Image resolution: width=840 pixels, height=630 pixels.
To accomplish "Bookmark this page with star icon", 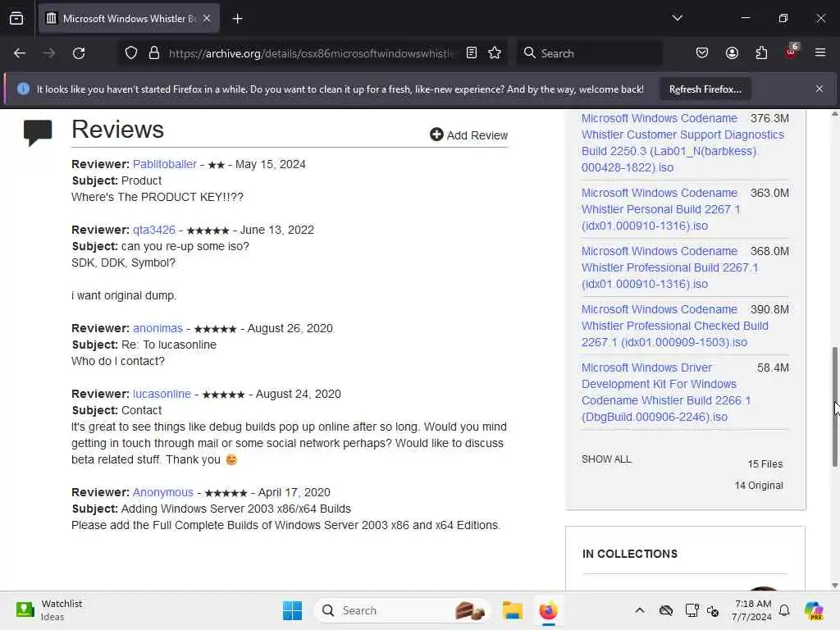I will 495,53.
